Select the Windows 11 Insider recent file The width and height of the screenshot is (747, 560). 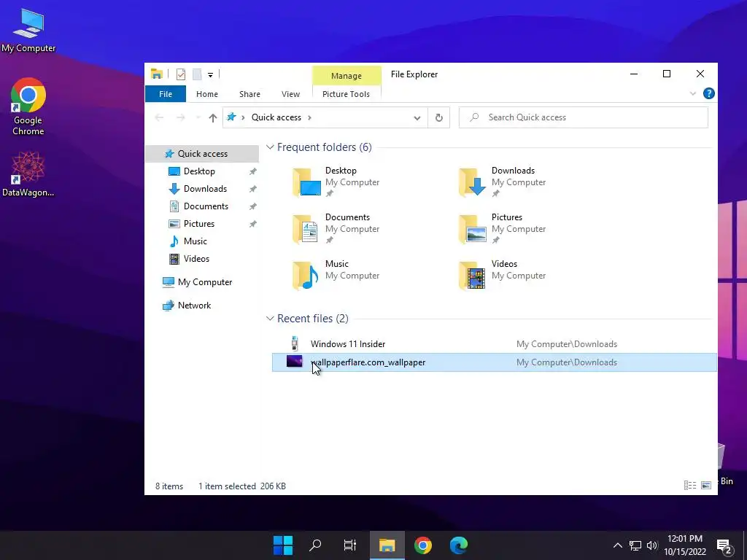pos(494,344)
